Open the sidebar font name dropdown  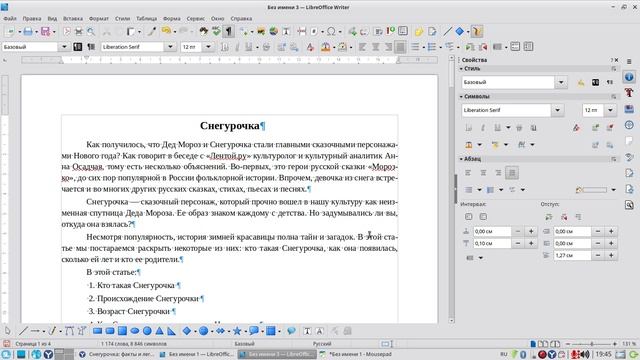[557, 110]
